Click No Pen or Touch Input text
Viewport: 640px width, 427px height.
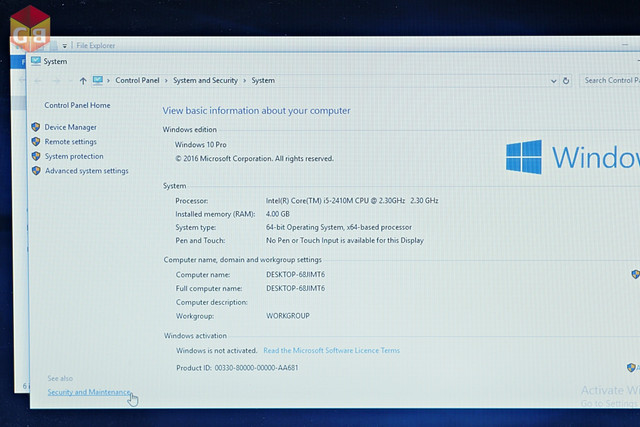[x=345, y=240]
